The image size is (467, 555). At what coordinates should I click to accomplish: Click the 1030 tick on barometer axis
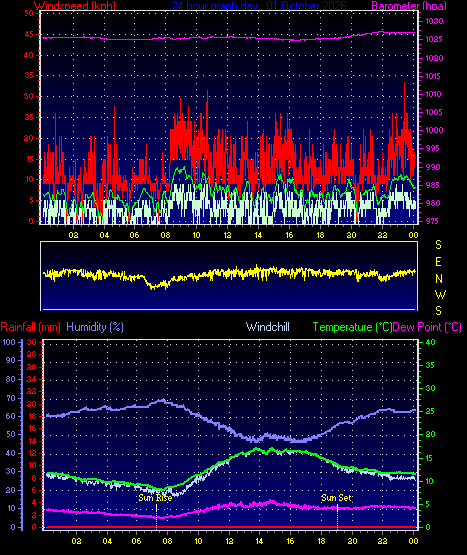pyautogui.click(x=434, y=21)
